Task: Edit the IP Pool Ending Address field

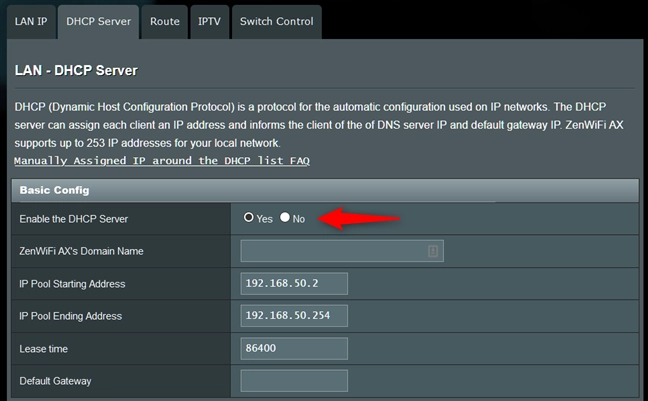Action: [x=294, y=316]
